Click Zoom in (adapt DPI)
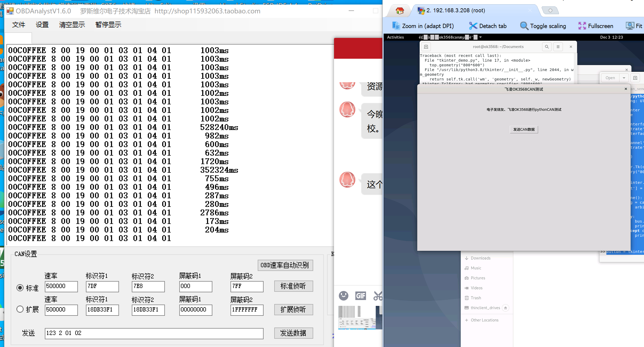644x347 pixels. (423, 26)
